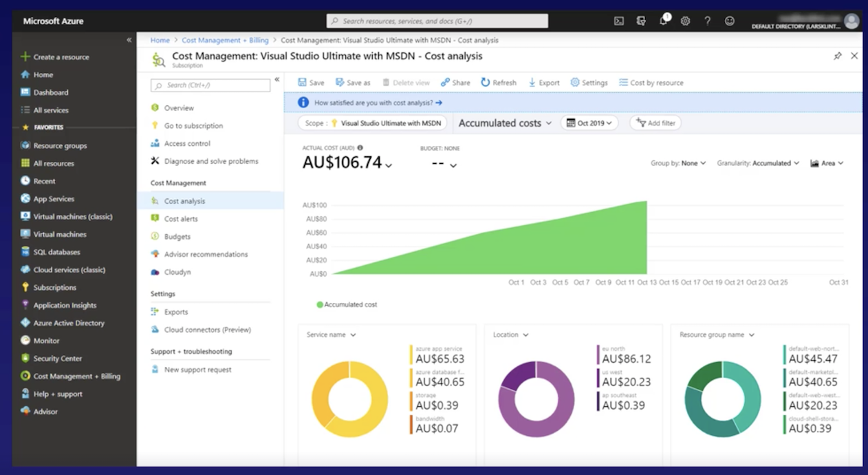Click the top search resources box
The image size is (868, 475).
coord(437,21)
